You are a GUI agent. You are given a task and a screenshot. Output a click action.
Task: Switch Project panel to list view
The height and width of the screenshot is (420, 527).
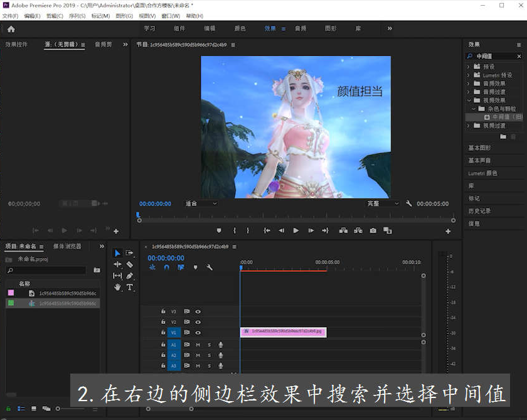tap(21, 409)
